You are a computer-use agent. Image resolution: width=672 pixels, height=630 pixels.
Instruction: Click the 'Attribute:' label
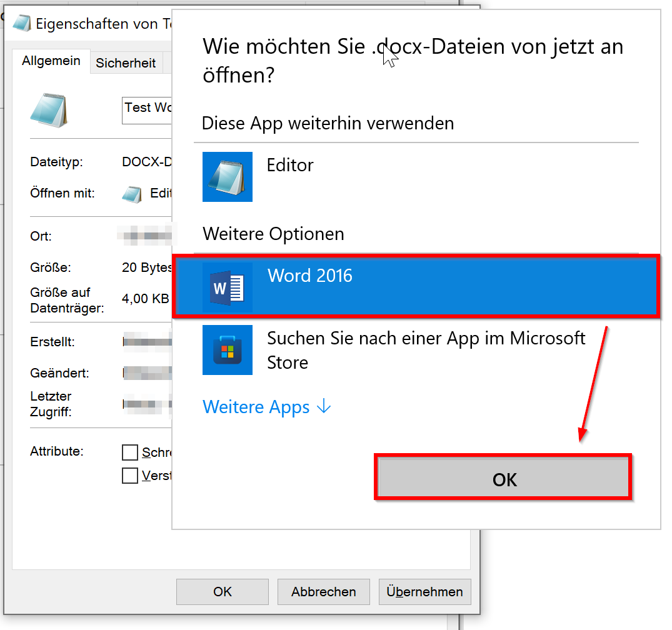(x=56, y=451)
